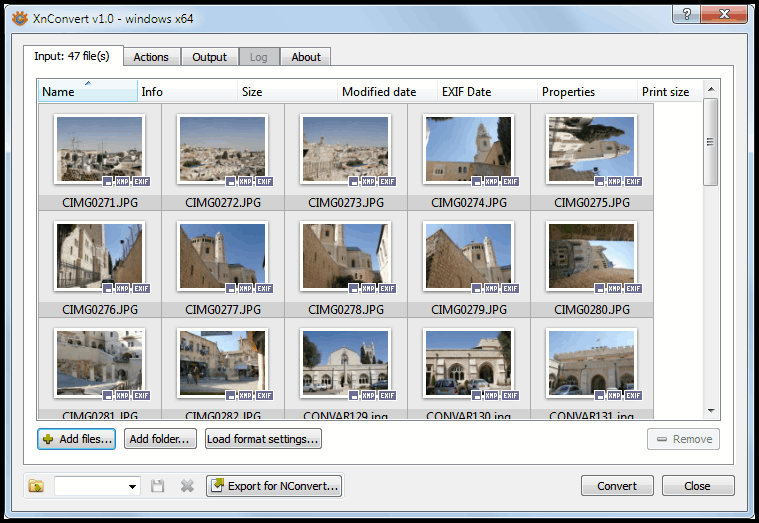Click the Add files... button
759x523 pixels.
[76, 439]
